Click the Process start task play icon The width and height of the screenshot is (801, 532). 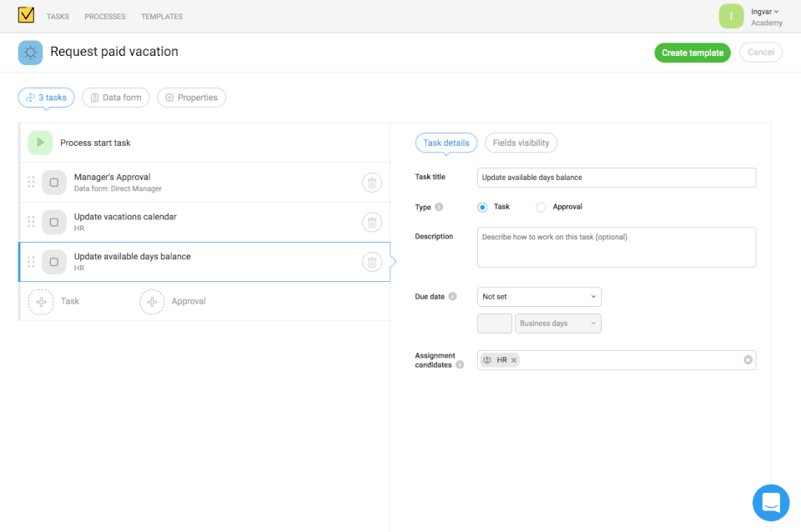(40, 143)
